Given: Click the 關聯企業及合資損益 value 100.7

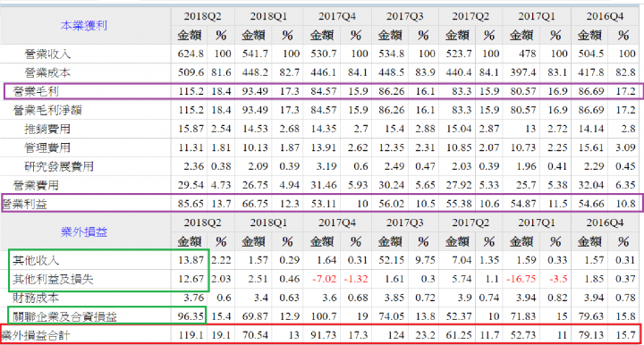Looking at the screenshot, I should click(x=324, y=316).
